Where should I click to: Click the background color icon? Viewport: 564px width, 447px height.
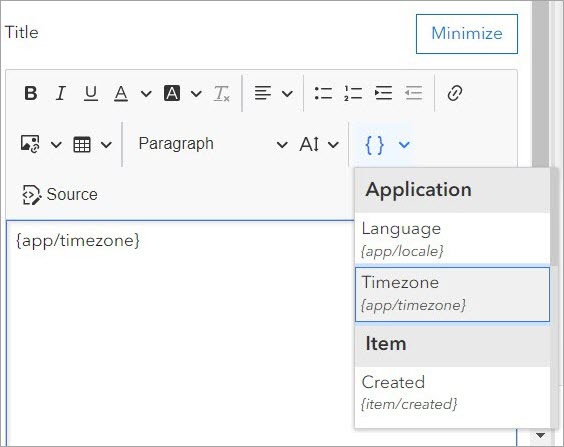point(172,93)
